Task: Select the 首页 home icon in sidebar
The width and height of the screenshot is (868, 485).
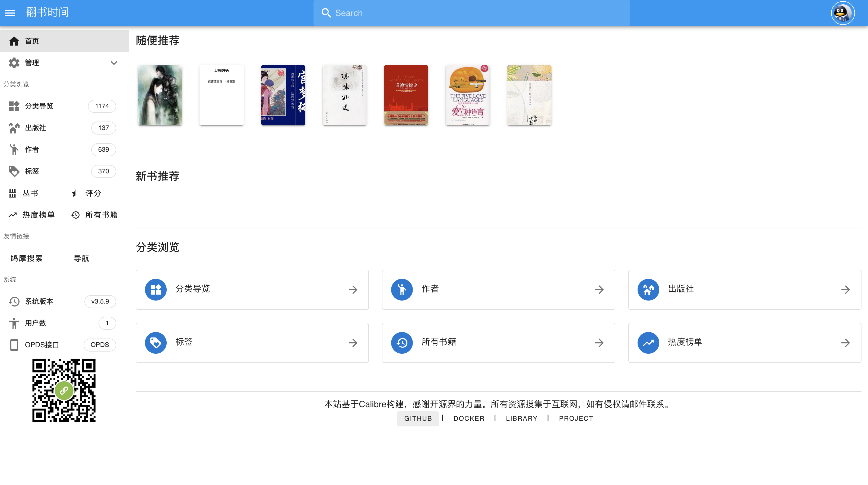Action: pyautogui.click(x=14, y=41)
